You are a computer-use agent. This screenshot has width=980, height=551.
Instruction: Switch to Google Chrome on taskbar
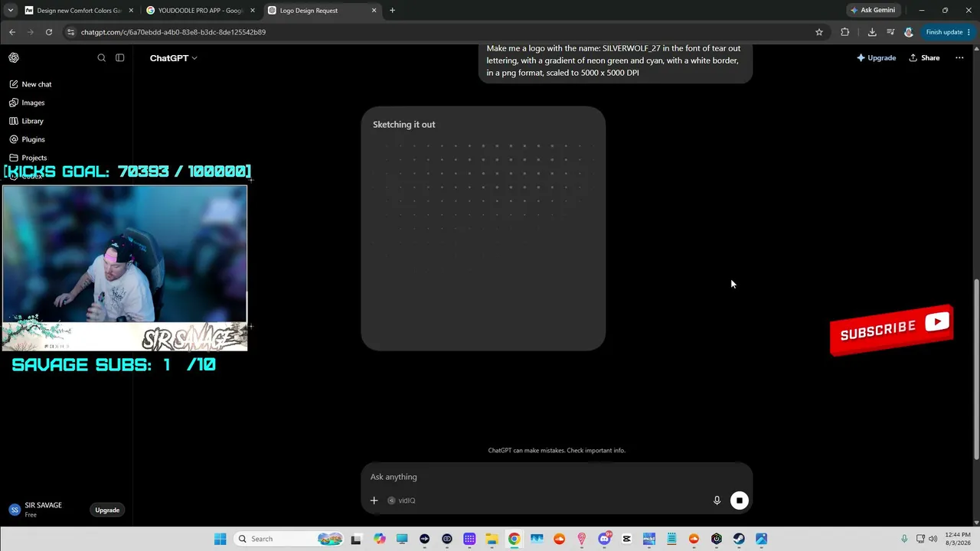[x=514, y=539]
